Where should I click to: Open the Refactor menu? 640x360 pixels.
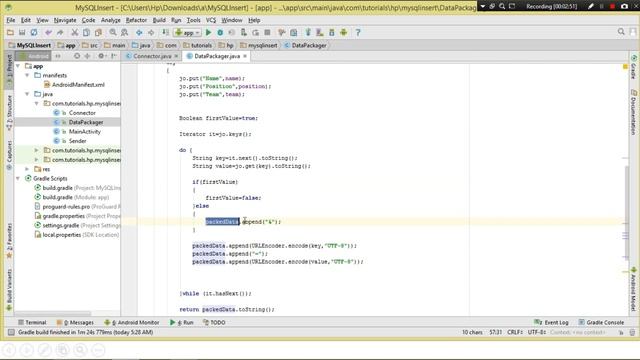click(x=136, y=20)
